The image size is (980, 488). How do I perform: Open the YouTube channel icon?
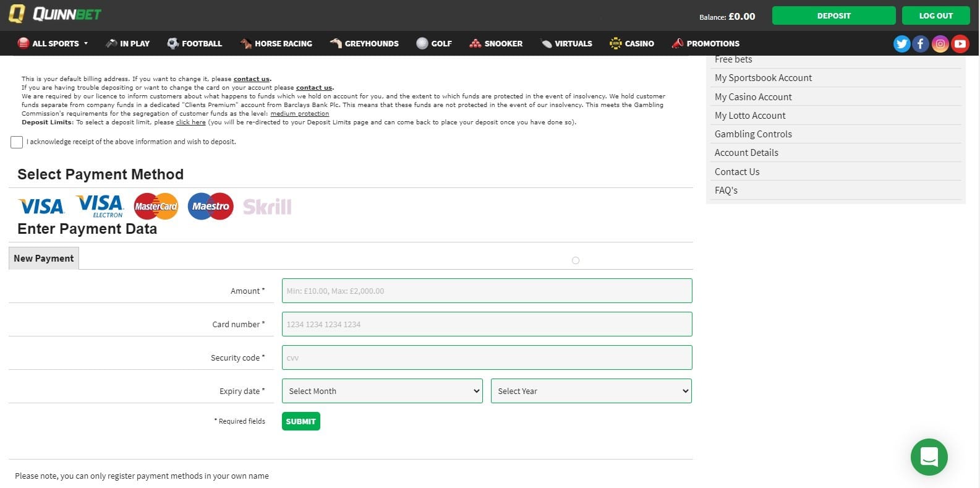click(x=960, y=43)
